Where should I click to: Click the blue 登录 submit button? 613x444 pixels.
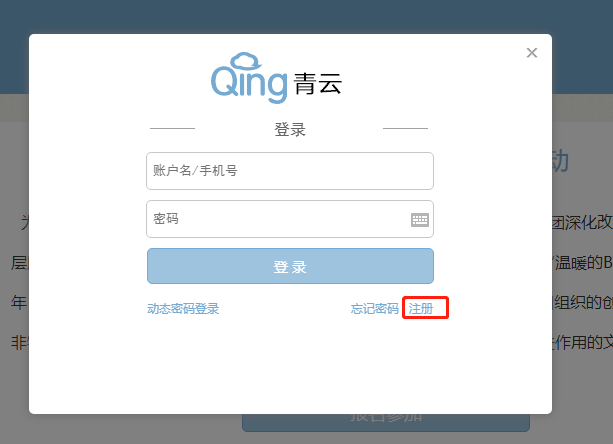point(290,266)
